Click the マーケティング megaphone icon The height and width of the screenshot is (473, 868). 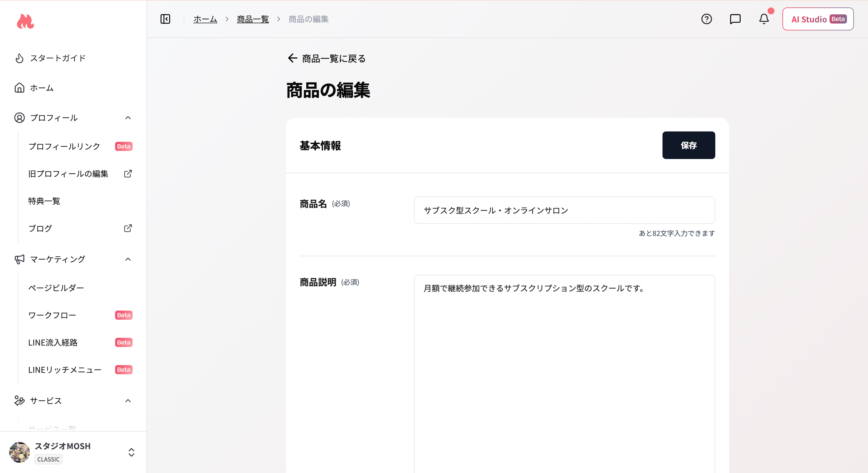tap(20, 259)
